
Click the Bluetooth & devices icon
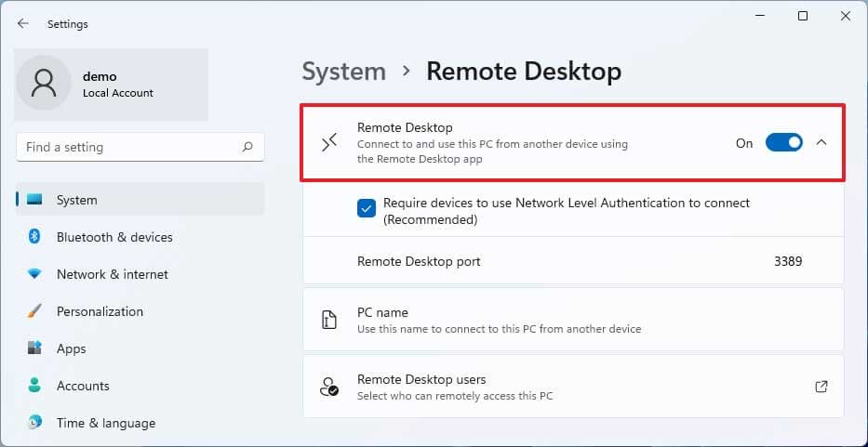click(x=34, y=237)
